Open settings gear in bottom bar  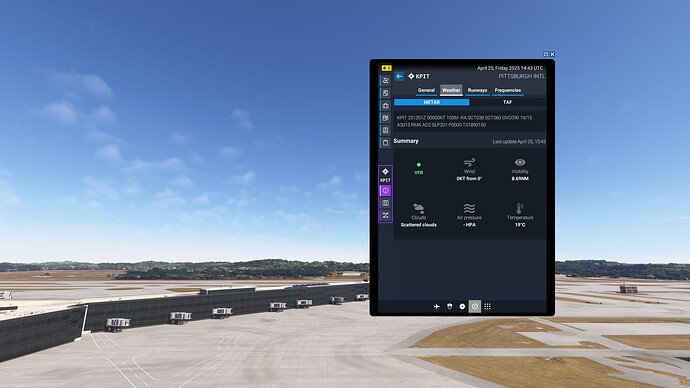pyautogui.click(x=462, y=306)
